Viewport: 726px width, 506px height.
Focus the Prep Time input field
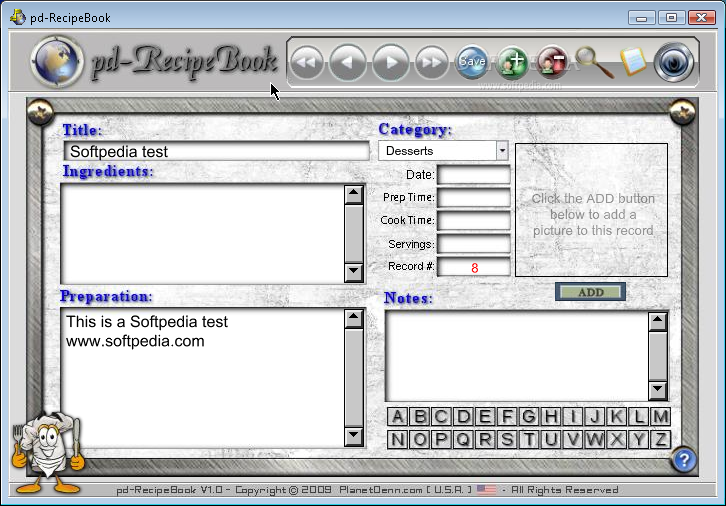pos(474,198)
